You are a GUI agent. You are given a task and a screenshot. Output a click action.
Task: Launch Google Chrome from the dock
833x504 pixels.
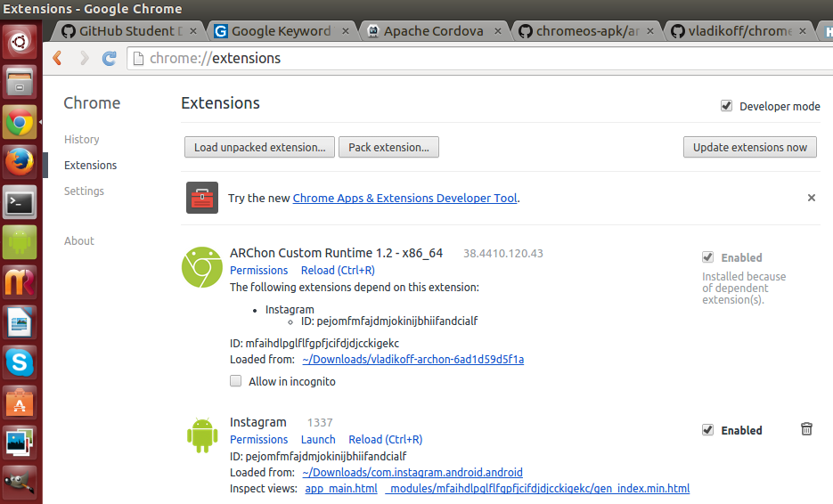click(20, 122)
